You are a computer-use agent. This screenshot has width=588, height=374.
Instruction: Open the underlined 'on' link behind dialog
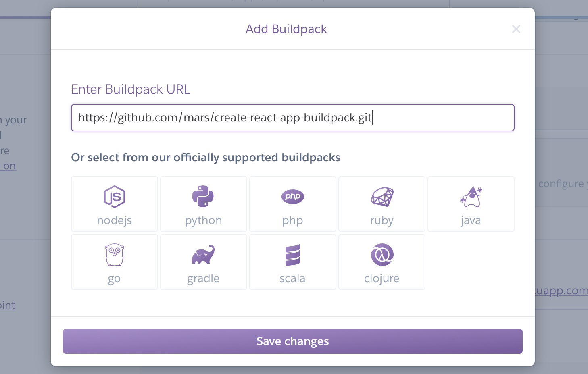click(8, 166)
